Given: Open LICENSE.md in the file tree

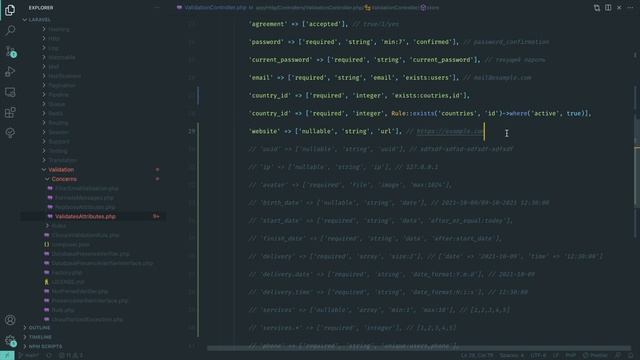Looking at the screenshot, I should point(68,282).
